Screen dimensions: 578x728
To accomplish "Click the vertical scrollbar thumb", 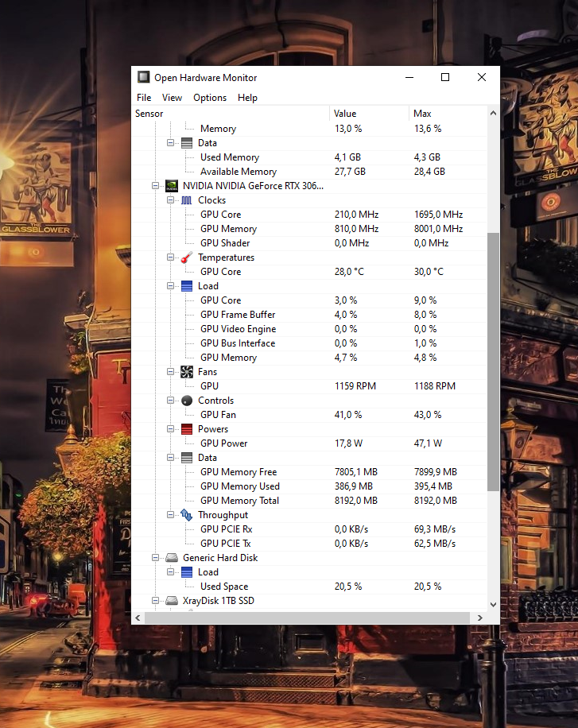I will tap(493, 362).
